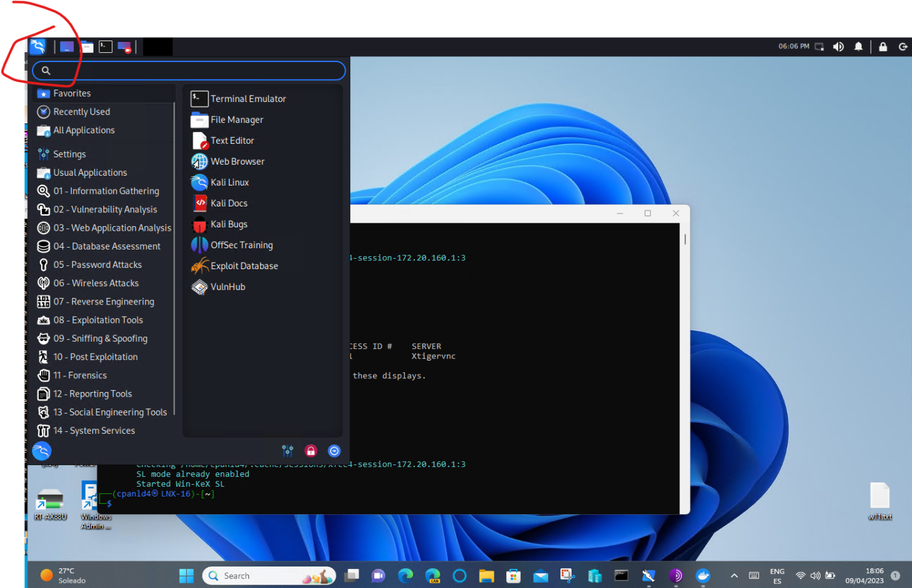Open 10 - Post Exploitation category
This screenshot has width=912, height=588.
pos(105,357)
